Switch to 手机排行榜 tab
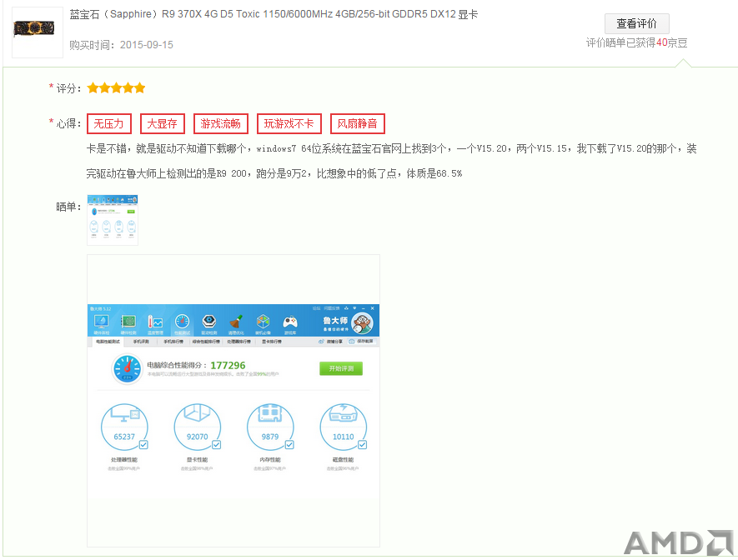Viewport: 738px width, 560px height. pyautogui.click(x=173, y=342)
